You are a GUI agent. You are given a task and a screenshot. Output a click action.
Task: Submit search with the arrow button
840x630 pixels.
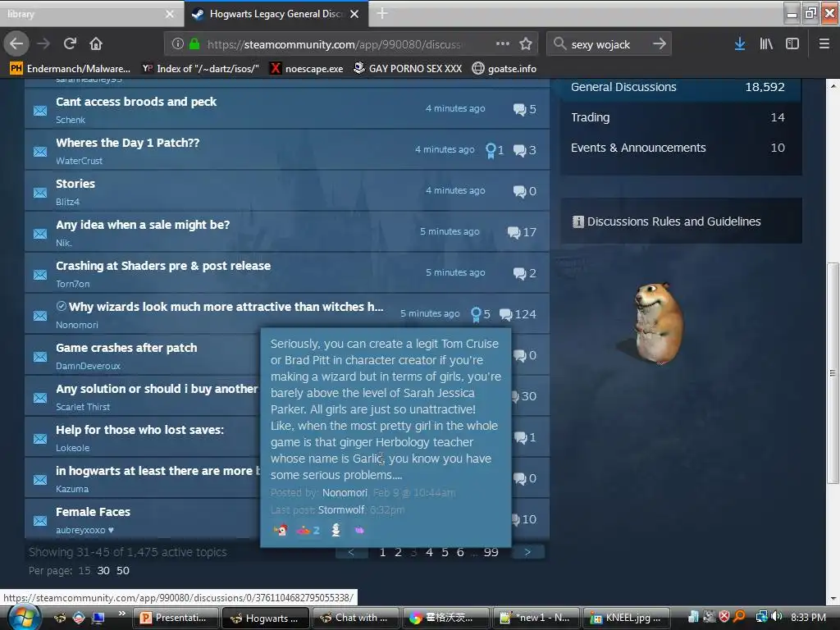click(x=660, y=43)
